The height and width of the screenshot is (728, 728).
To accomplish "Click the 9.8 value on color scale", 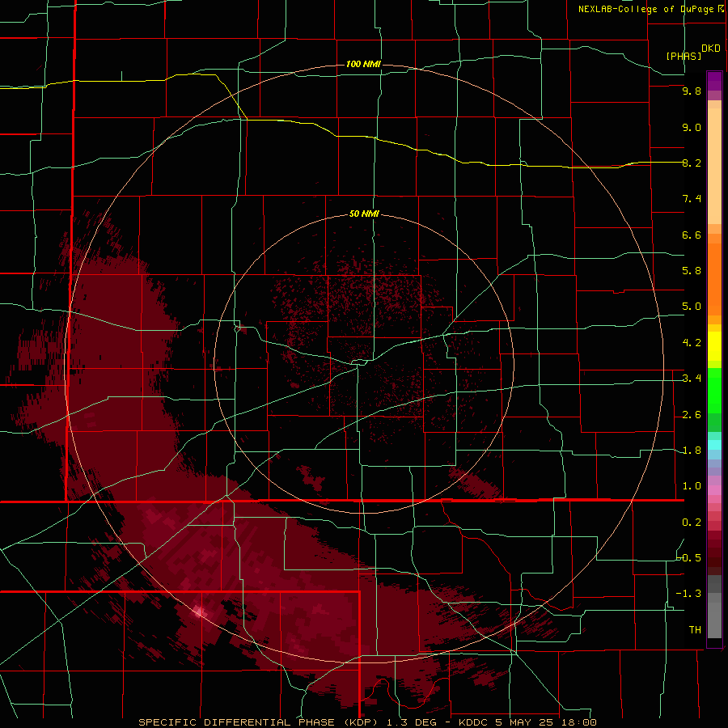I will click(692, 91).
